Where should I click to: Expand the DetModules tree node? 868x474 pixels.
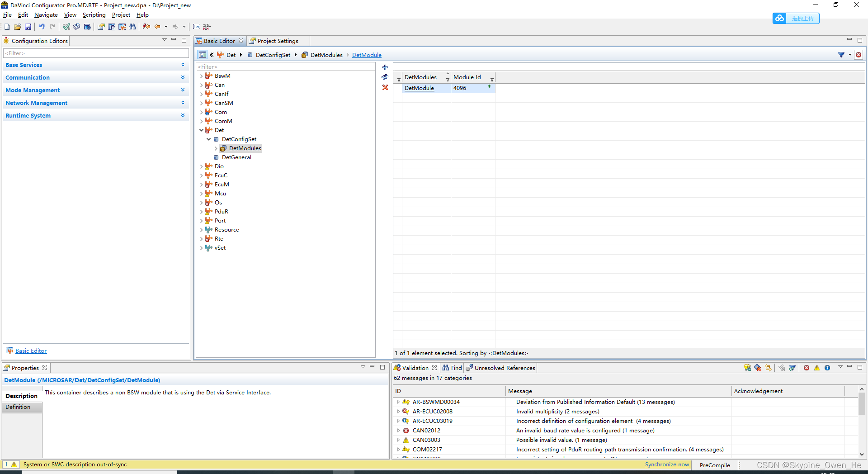pos(216,148)
